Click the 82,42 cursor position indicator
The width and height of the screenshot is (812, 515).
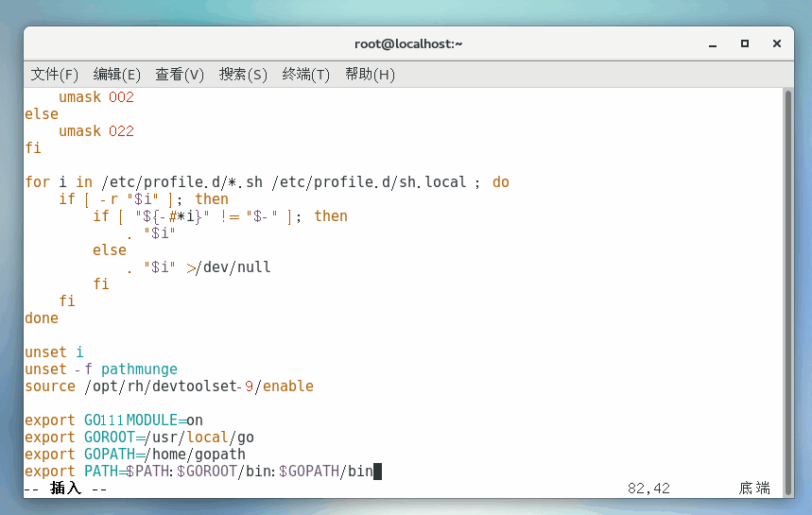[648, 489]
